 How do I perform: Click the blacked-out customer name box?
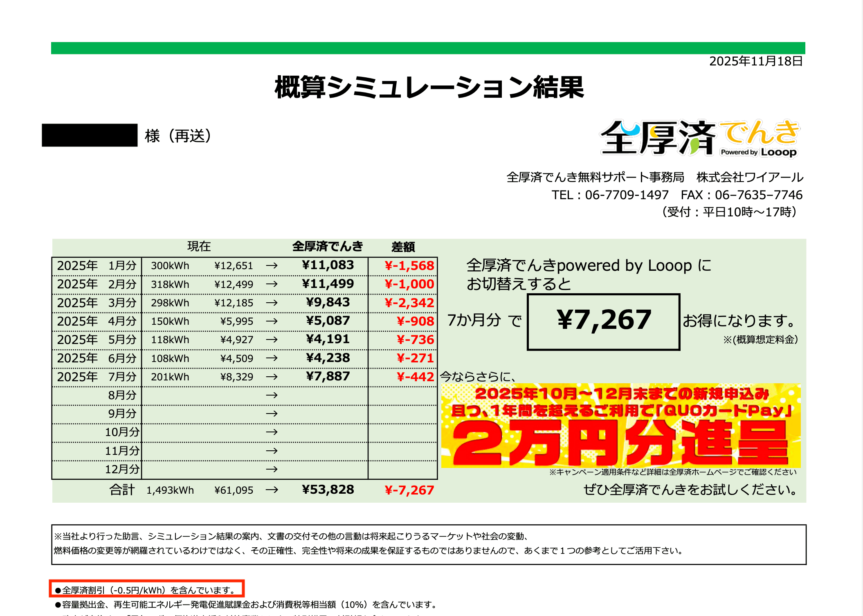(90, 135)
